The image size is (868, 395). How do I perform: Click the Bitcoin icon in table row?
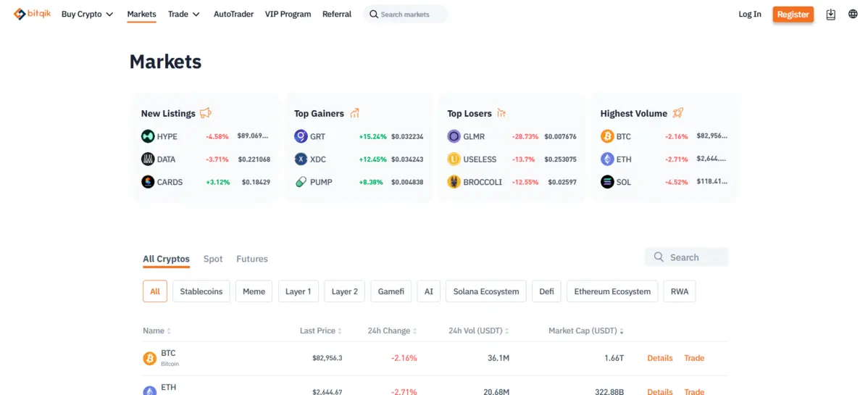(x=149, y=359)
